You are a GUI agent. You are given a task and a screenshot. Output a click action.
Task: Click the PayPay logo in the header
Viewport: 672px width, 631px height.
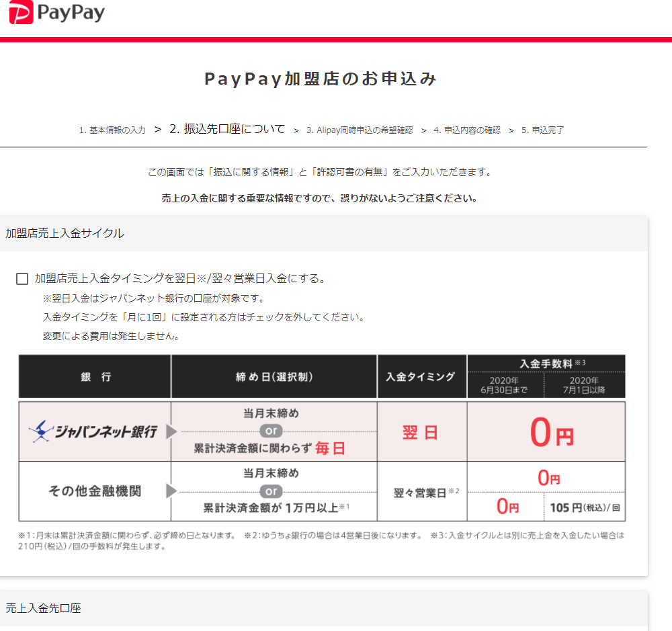point(56,13)
